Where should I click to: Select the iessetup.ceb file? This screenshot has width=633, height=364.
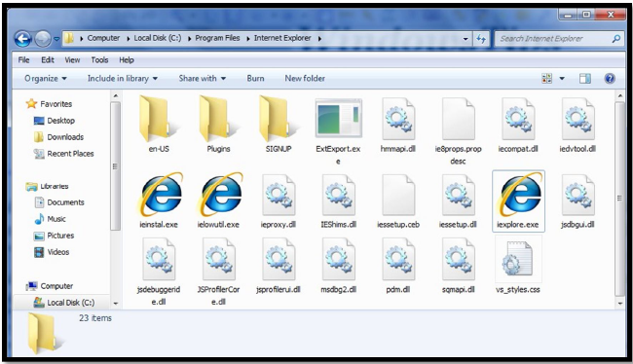(x=398, y=201)
